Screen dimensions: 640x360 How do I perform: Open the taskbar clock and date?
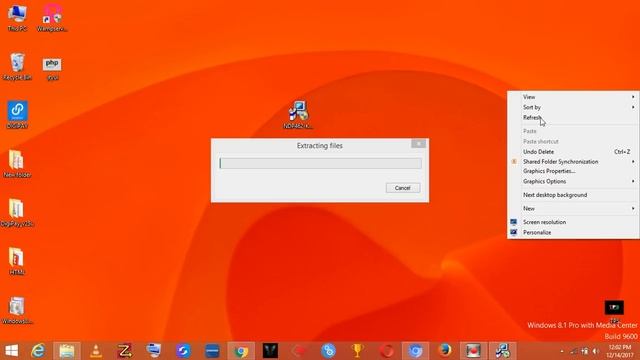(620, 351)
